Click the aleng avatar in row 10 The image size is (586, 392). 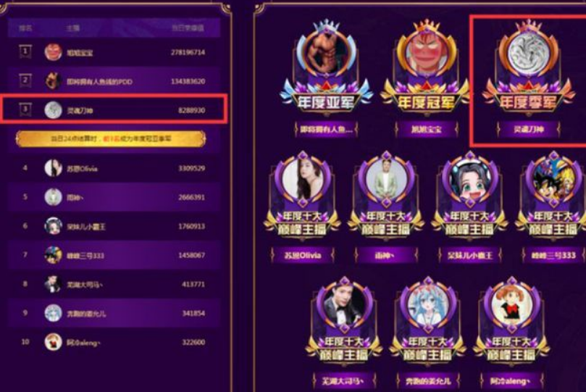click(53, 342)
